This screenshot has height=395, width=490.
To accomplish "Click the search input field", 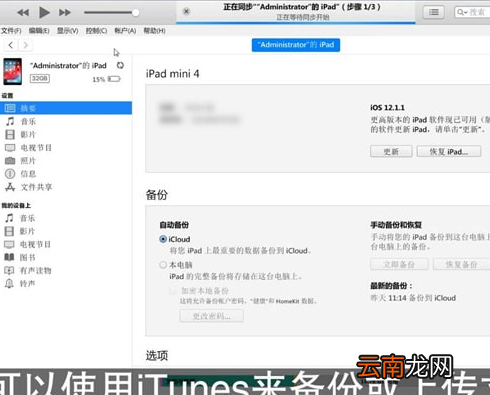I will click(x=472, y=12).
